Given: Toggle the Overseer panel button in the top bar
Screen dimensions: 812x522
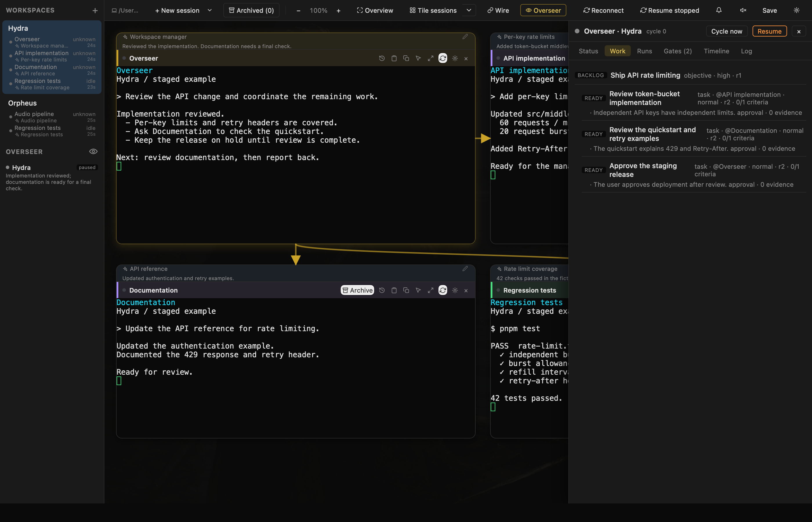Looking at the screenshot, I should click(543, 10).
